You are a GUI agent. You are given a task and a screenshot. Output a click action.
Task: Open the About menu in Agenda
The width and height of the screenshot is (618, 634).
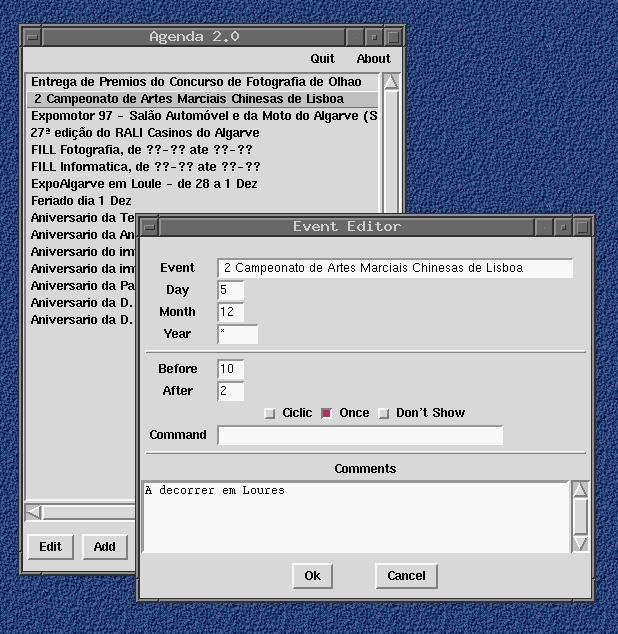click(373, 59)
